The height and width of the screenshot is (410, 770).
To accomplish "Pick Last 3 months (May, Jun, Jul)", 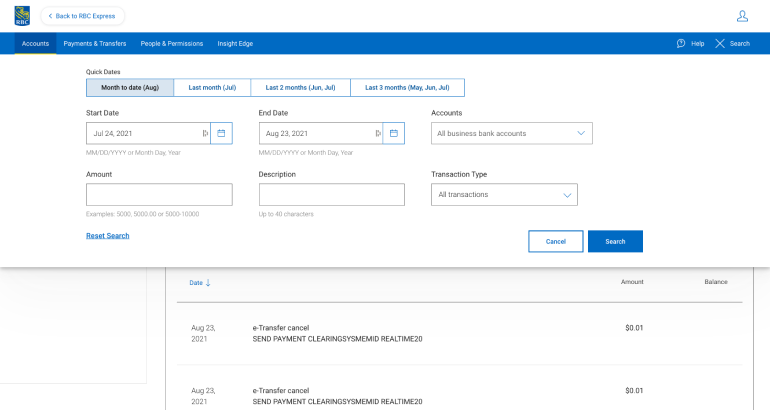I will pyautogui.click(x=407, y=88).
